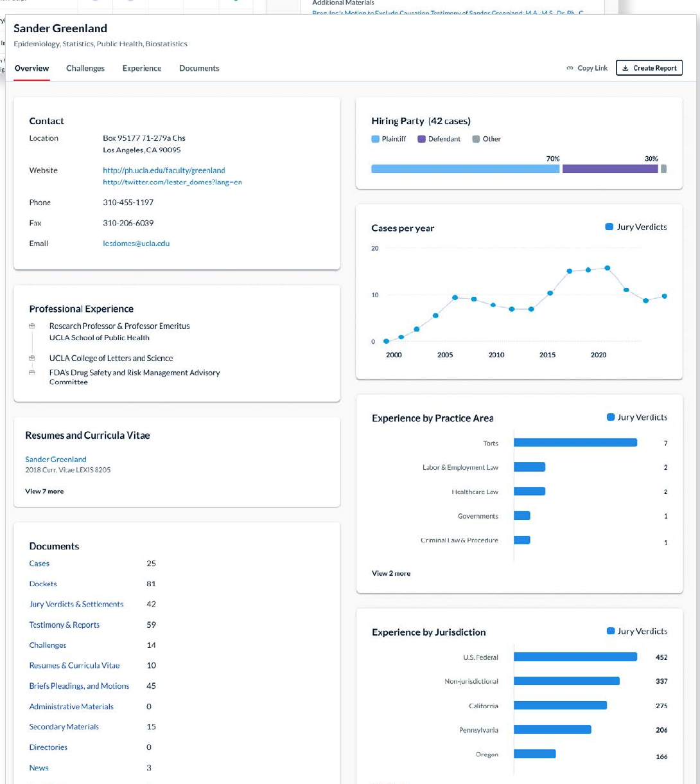The height and width of the screenshot is (784, 700).
Task: Click the Copy Link chain icon
Action: click(x=570, y=68)
